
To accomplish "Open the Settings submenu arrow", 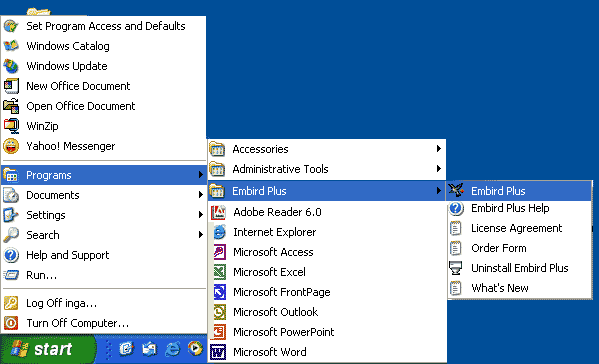I will click(x=201, y=215).
